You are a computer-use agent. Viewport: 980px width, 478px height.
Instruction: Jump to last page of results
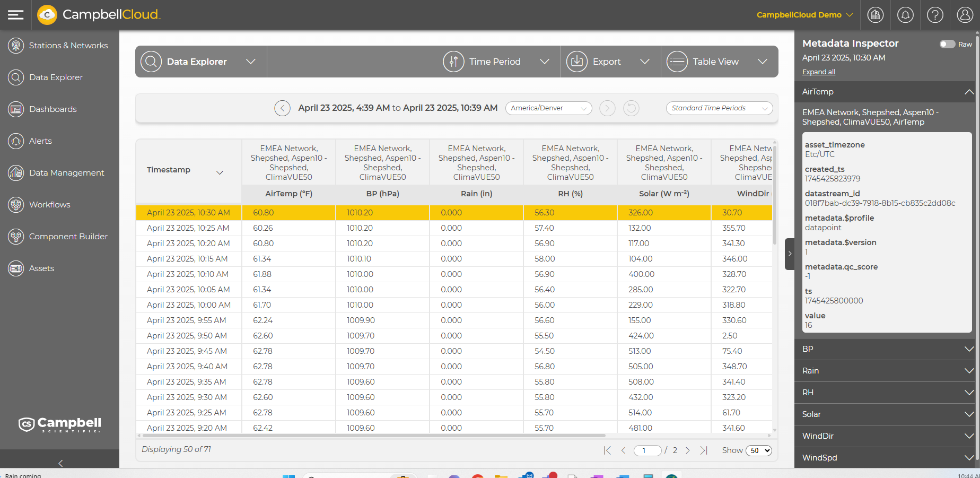[x=704, y=450]
